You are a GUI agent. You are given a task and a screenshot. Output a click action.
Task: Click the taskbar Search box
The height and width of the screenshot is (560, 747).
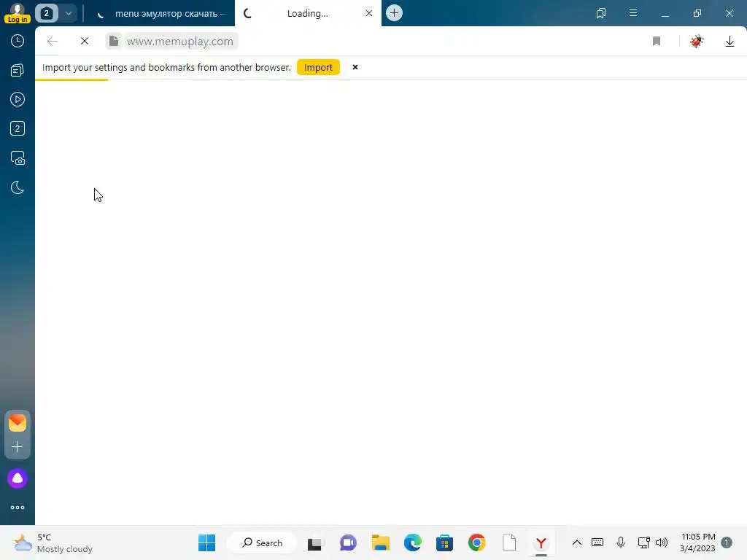click(x=262, y=542)
